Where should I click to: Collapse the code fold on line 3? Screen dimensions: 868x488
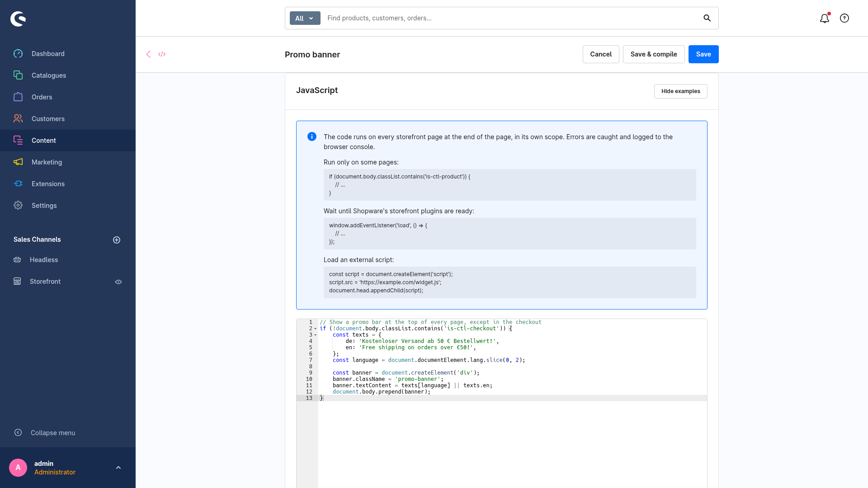point(316,335)
